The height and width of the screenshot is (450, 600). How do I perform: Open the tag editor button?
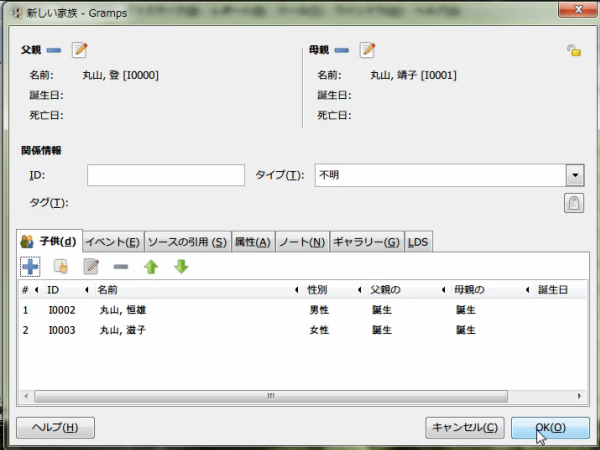pos(574,204)
